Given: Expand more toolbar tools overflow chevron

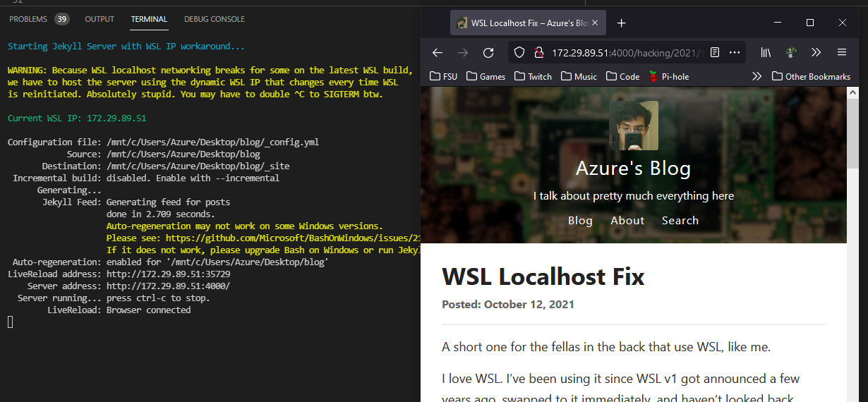Looking at the screenshot, I should [816, 52].
